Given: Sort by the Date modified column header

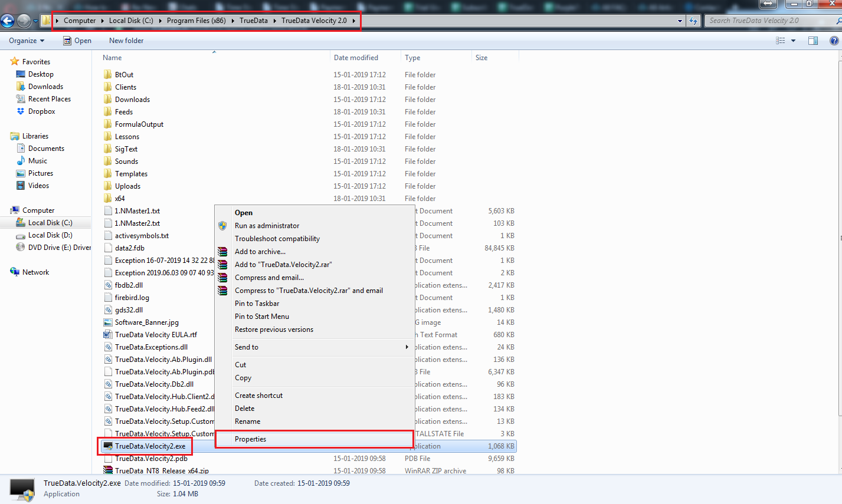Looking at the screenshot, I should [356, 58].
